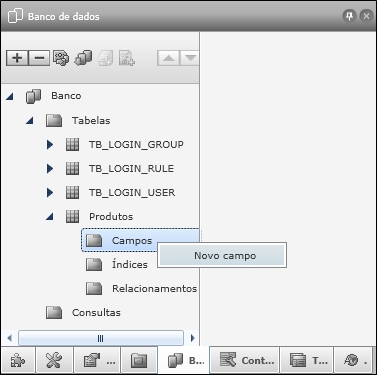This screenshot has height=375, width=377.
Task: Click the scrollbar right arrow
Action: tap(192, 338)
